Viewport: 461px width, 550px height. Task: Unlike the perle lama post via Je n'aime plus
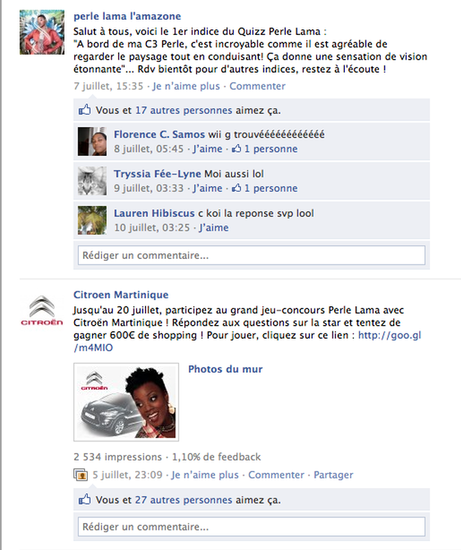point(186,86)
